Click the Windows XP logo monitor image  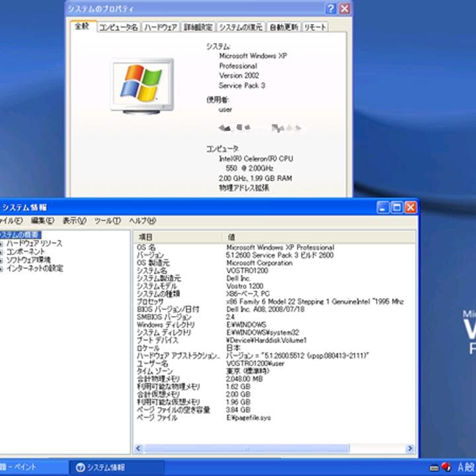coord(142,86)
